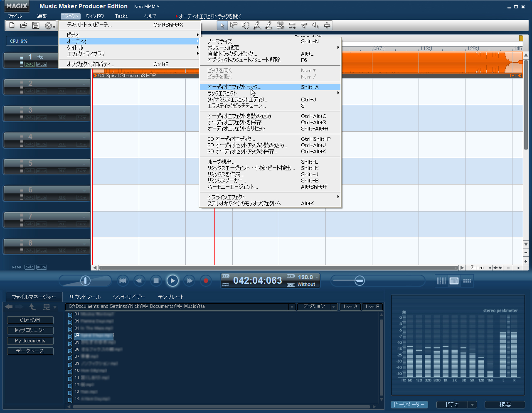Switch to the single panel view icon
This screenshot has width=532, height=413.
pos(454,281)
